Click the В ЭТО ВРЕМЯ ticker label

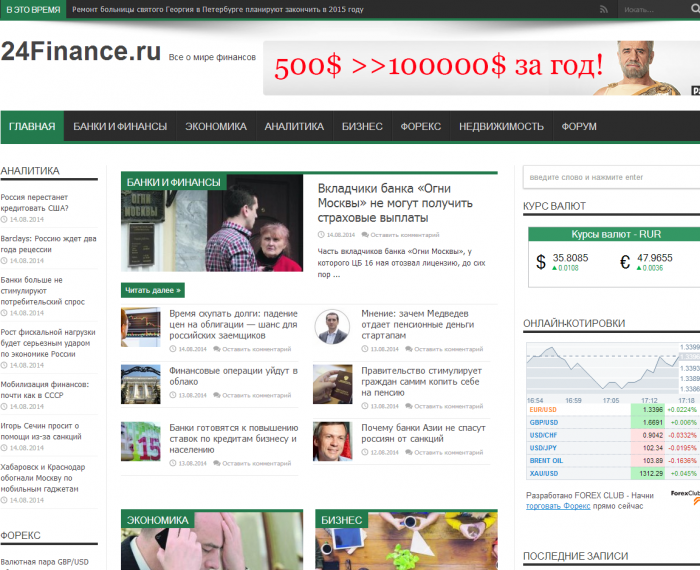point(33,10)
